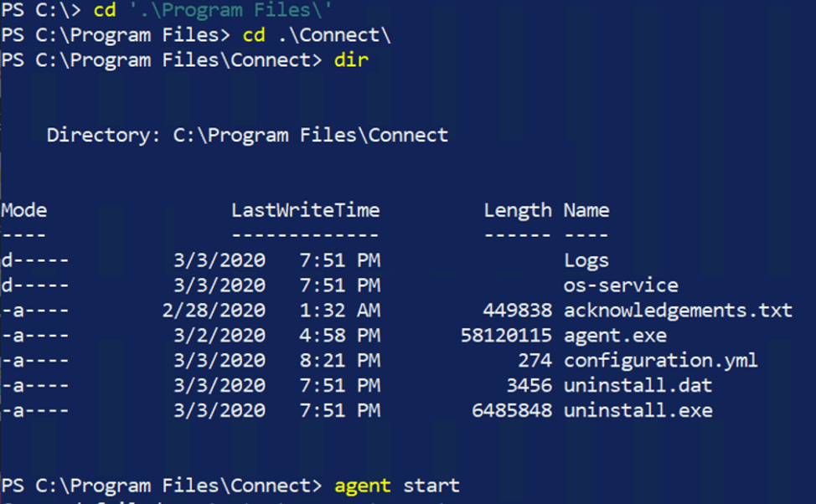
Task: Click the Name column header
Action: click(x=586, y=211)
